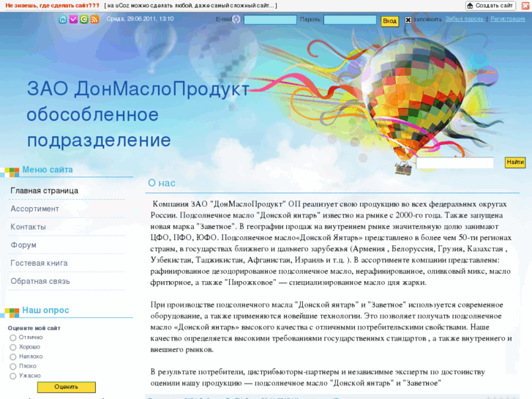Click the Создать сайт button
The width and height of the screenshot is (532, 399).
(x=490, y=5)
